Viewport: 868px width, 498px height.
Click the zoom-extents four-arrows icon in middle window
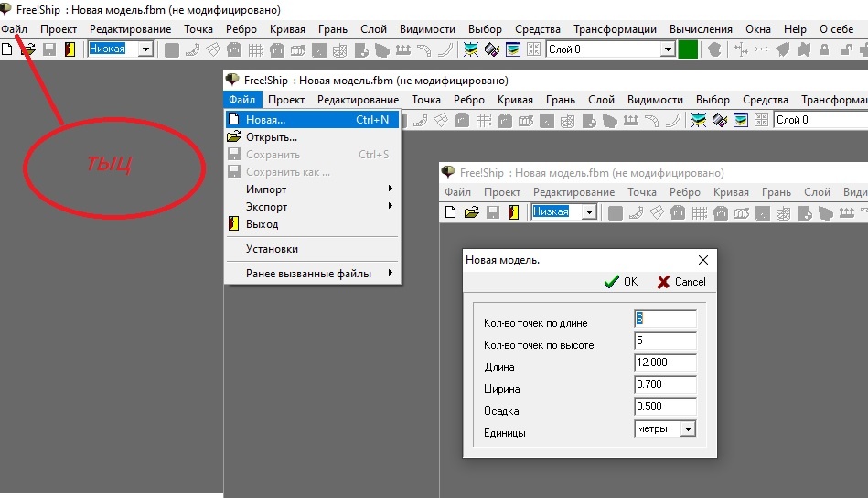[x=762, y=120]
